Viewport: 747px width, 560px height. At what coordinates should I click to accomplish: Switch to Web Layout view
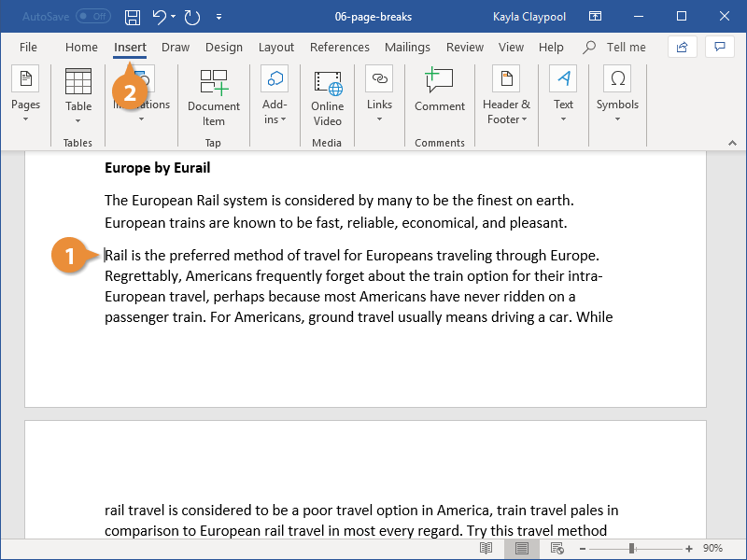pyautogui.click(x=557, y=549)
